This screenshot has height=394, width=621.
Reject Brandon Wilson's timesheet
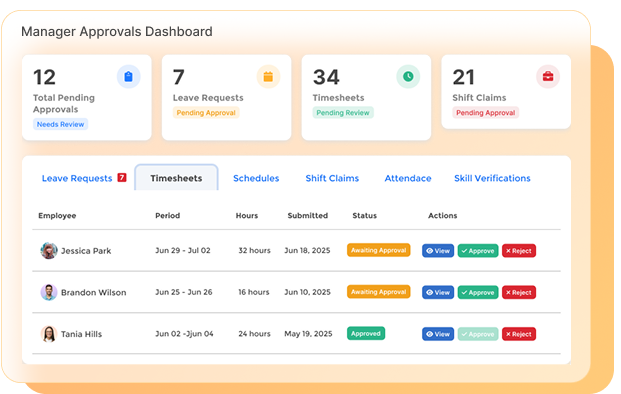click(519, 292)
